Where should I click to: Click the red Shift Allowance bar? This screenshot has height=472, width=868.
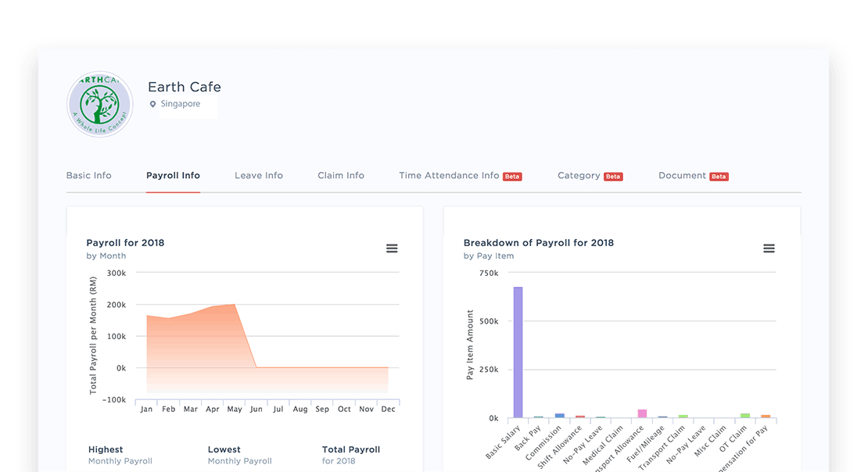580,417
